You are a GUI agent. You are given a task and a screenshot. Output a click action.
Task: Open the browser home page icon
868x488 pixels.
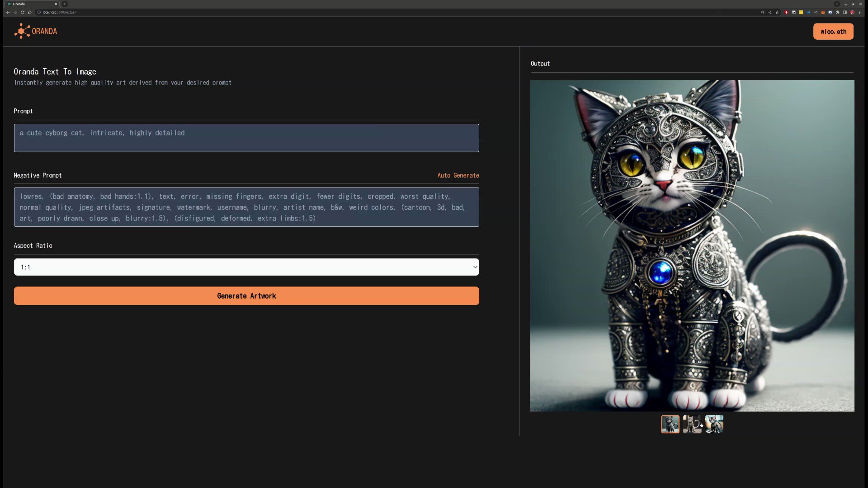30,12
